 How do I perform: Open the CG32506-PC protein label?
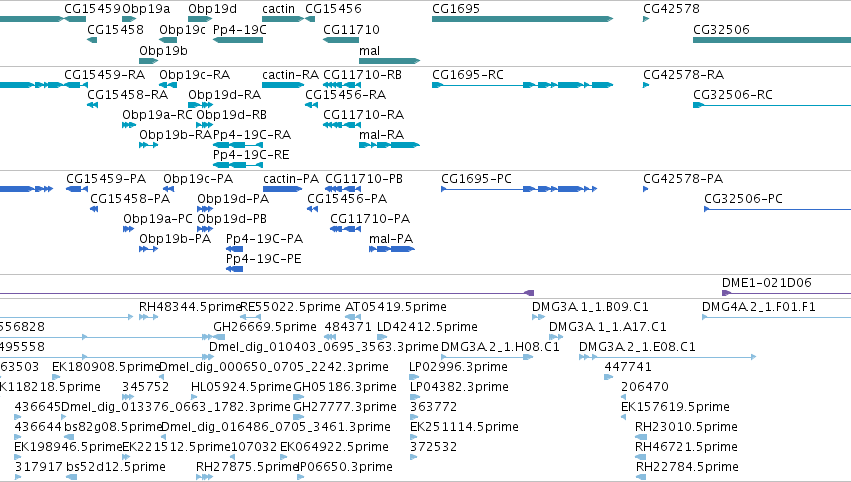(744, 199)
